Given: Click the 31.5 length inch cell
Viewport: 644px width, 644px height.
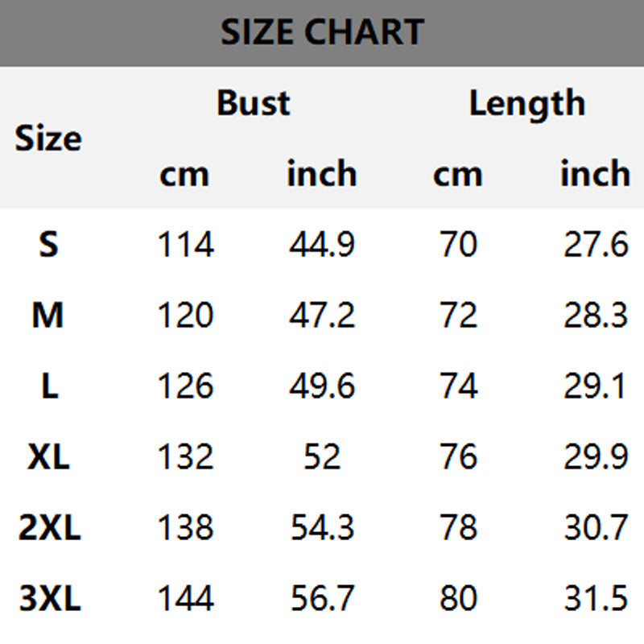Looking at the screenshot, I should tap(596, 598).
